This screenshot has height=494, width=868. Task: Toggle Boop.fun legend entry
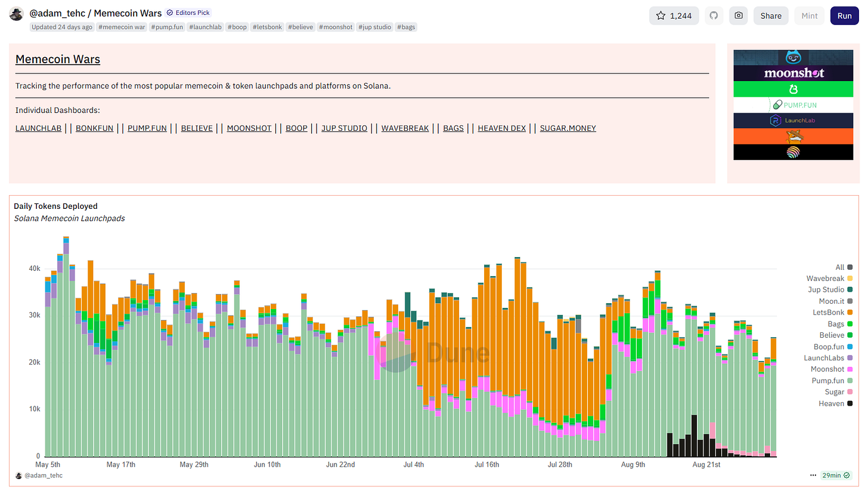click(833, 347)
